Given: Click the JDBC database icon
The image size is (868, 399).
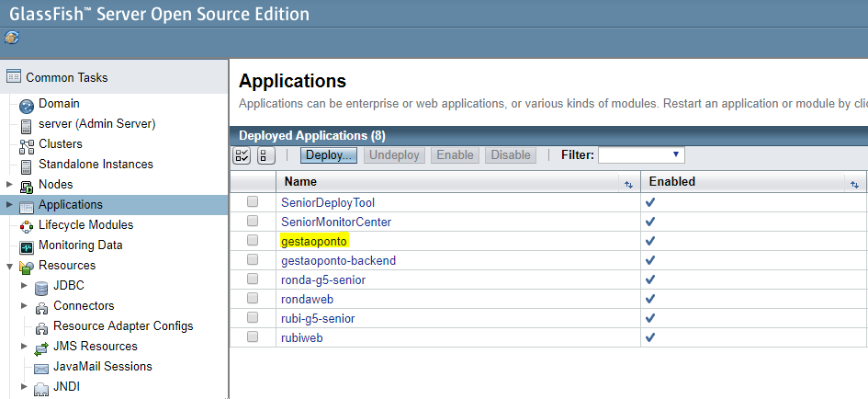Looking at the screenshot, I should [41, 286].
